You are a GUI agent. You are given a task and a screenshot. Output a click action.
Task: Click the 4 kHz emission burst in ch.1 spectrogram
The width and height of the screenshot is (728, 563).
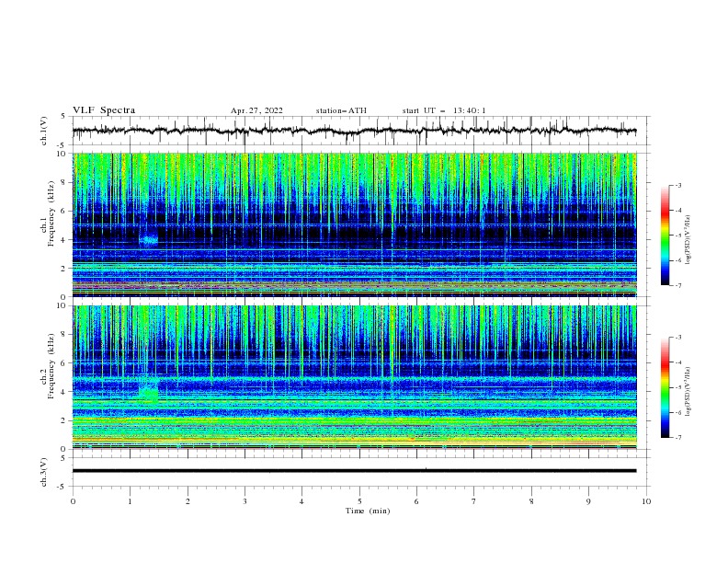coord(149,239)
